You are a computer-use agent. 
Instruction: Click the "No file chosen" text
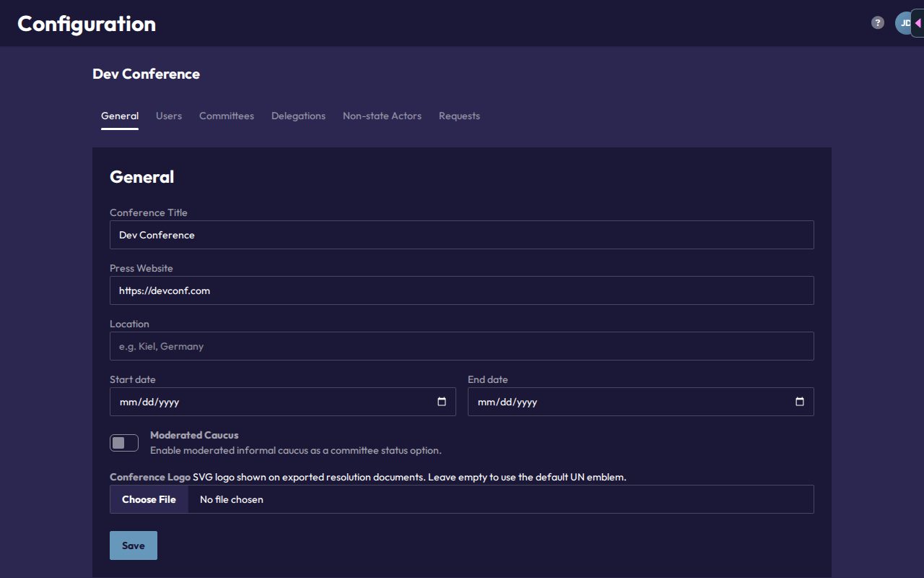232,499
